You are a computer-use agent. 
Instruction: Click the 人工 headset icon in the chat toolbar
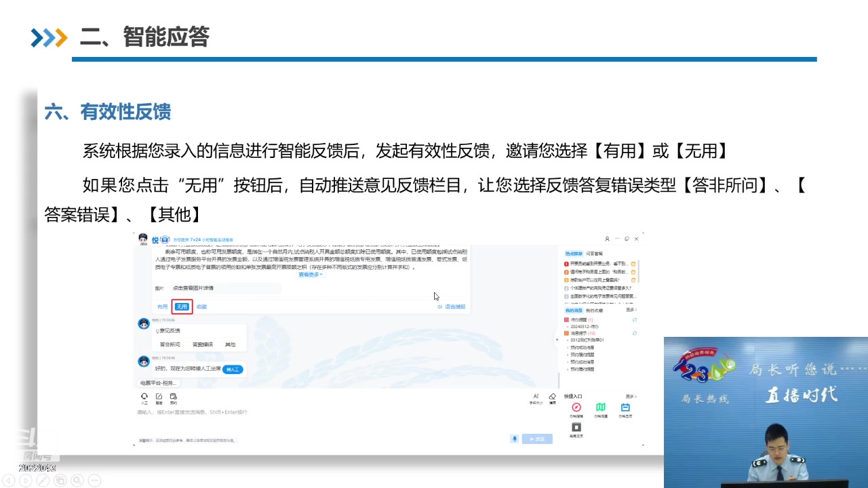[144, 396]
